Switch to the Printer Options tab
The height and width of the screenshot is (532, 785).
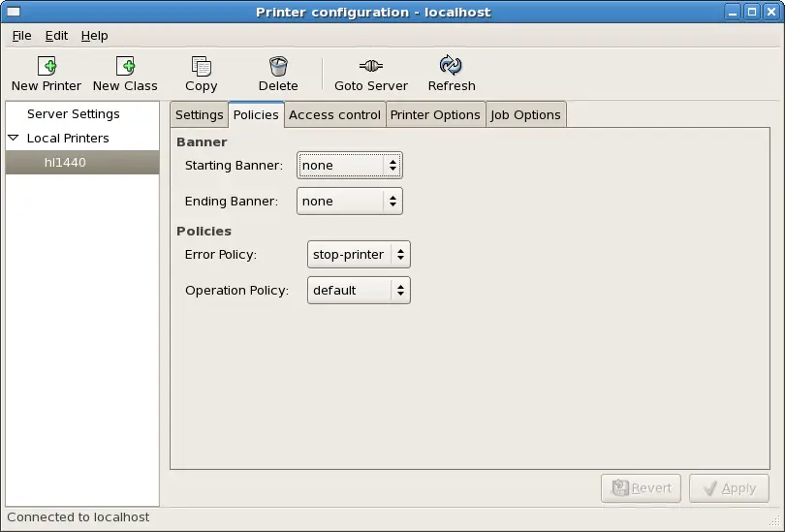click(x=435, y=114)
